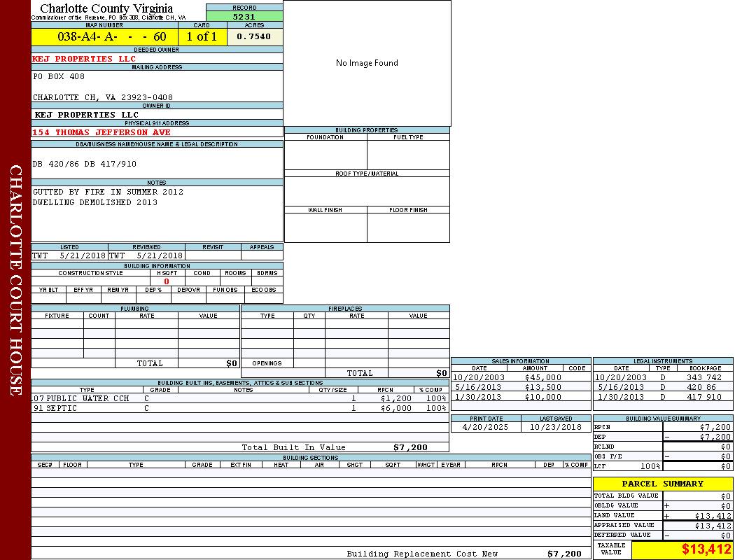
Task: Click the yellow PARCEL SUMMARY header
Action: [662, 484]
